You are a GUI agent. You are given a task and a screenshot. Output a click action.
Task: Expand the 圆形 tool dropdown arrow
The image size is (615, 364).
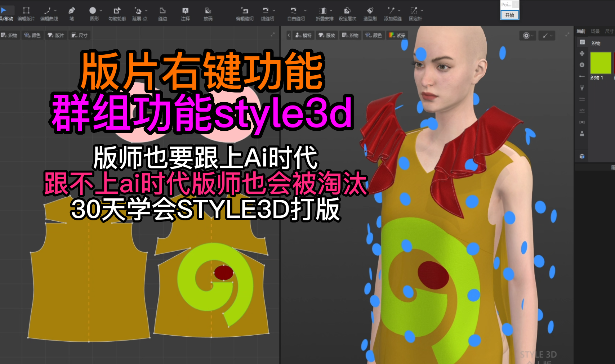tap(101, 10)
